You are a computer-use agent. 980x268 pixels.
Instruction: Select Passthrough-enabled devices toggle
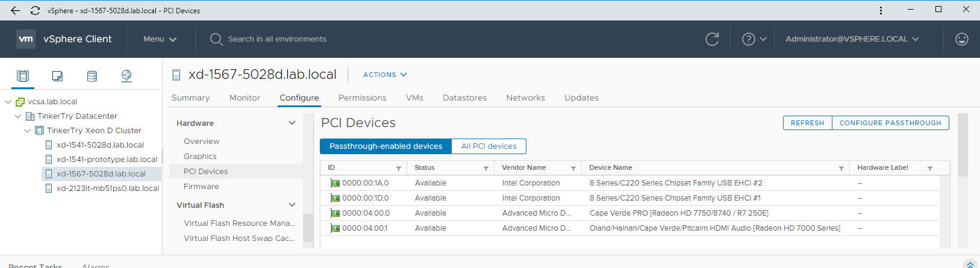click(385, 146)
